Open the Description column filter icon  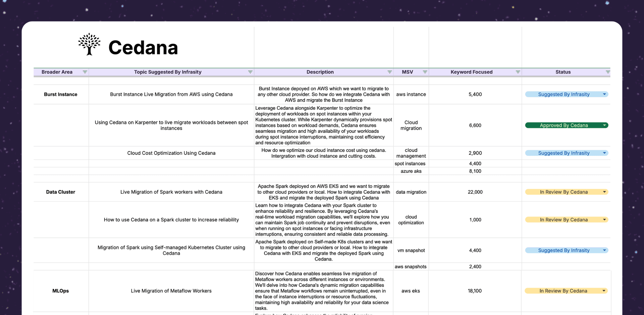(x=389, y=72)
